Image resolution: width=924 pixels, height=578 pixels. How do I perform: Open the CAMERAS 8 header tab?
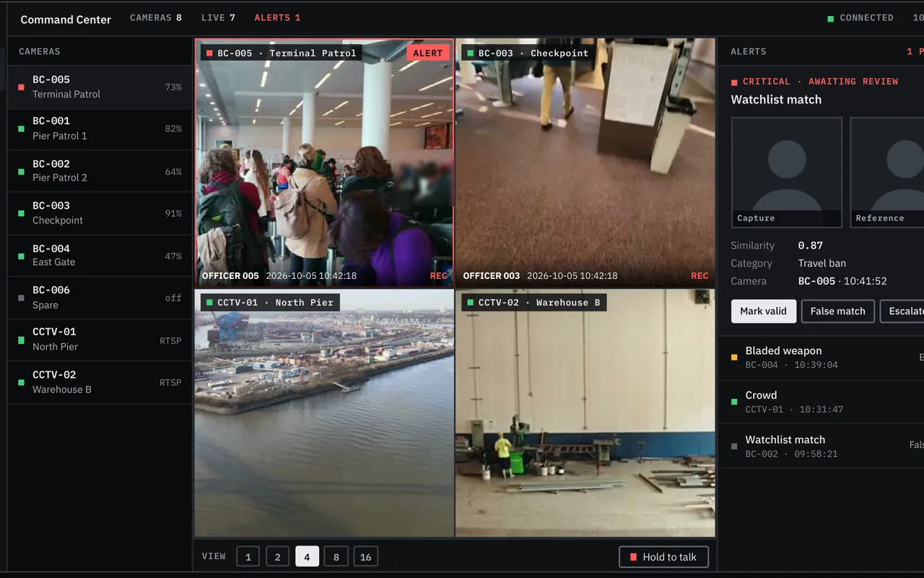point(156,18)
